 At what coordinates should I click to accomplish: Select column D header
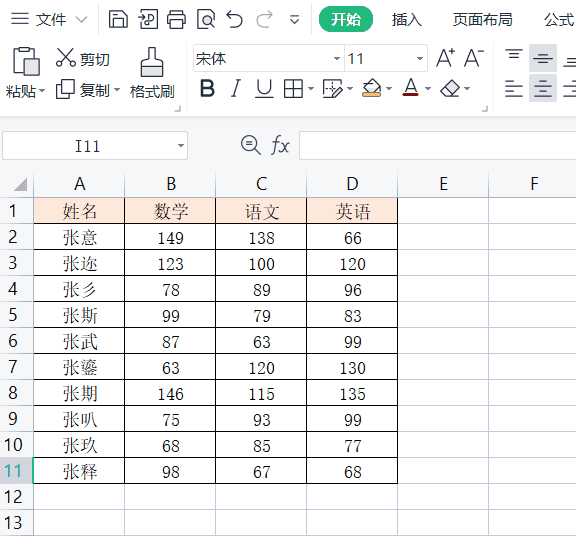(352, 184)
